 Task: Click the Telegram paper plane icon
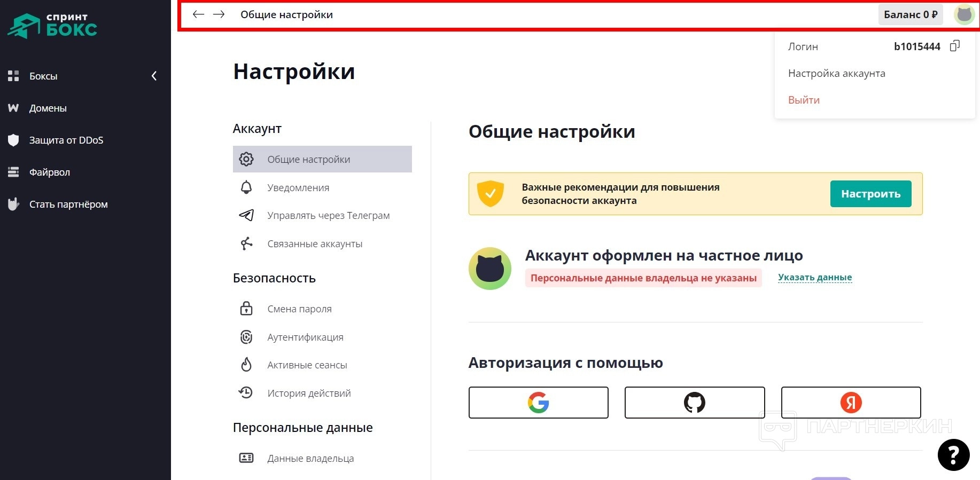click(246, 215)
